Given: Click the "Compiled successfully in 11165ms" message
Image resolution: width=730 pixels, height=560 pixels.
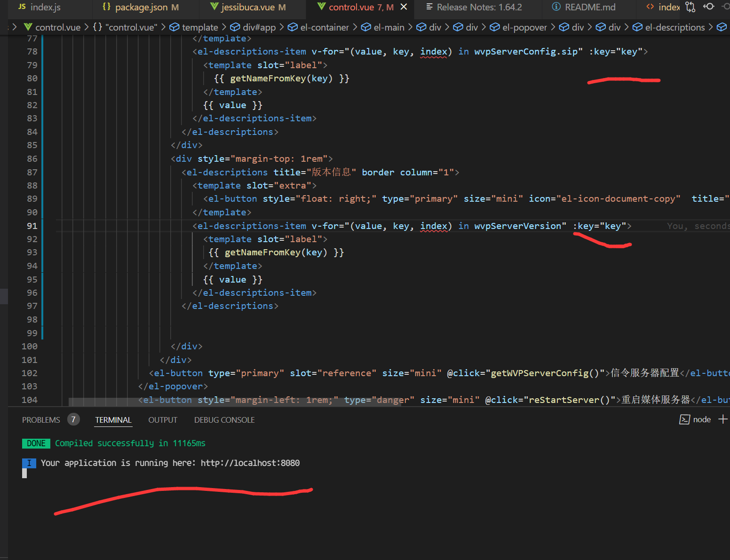Looking at the screenshot, I should [x=130, y=443].
